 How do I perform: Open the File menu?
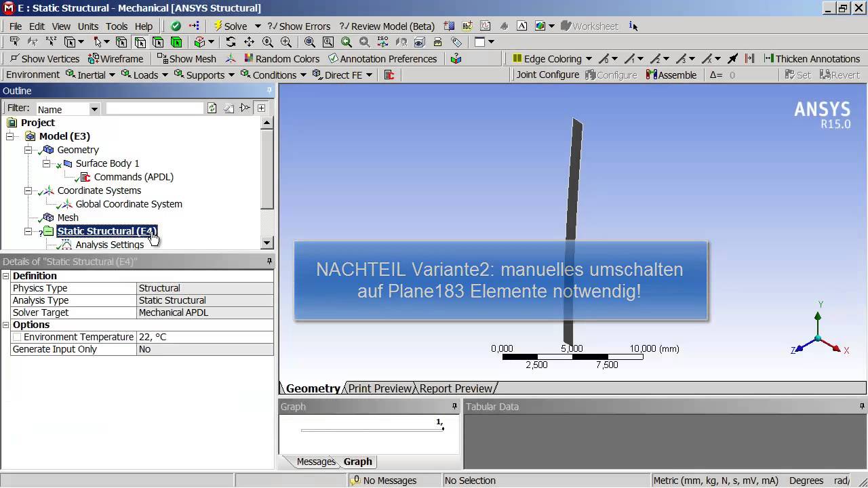[x=16, y=26]
